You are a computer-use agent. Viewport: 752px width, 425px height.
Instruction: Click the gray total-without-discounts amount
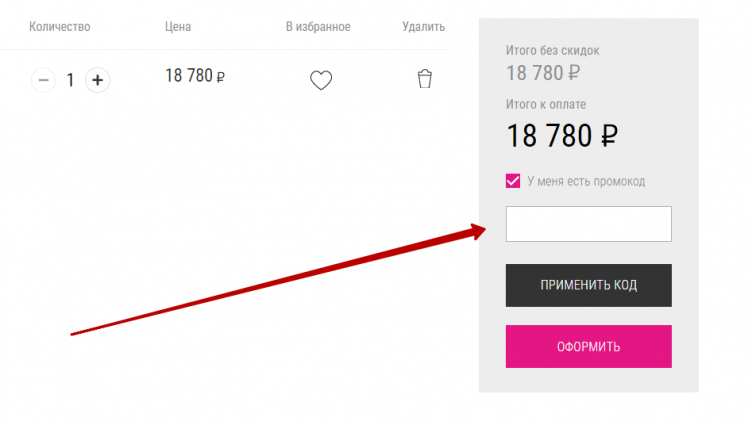(x=543, y=72)
